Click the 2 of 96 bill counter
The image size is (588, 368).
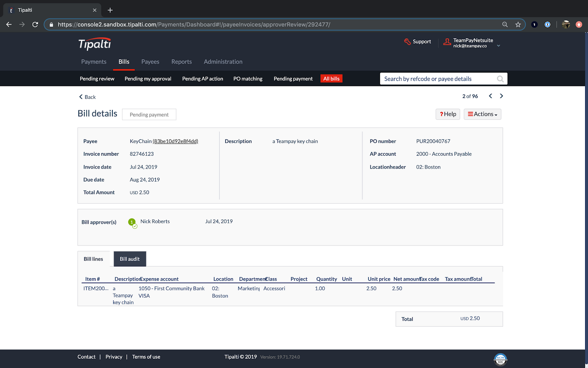tap(470, 96)
